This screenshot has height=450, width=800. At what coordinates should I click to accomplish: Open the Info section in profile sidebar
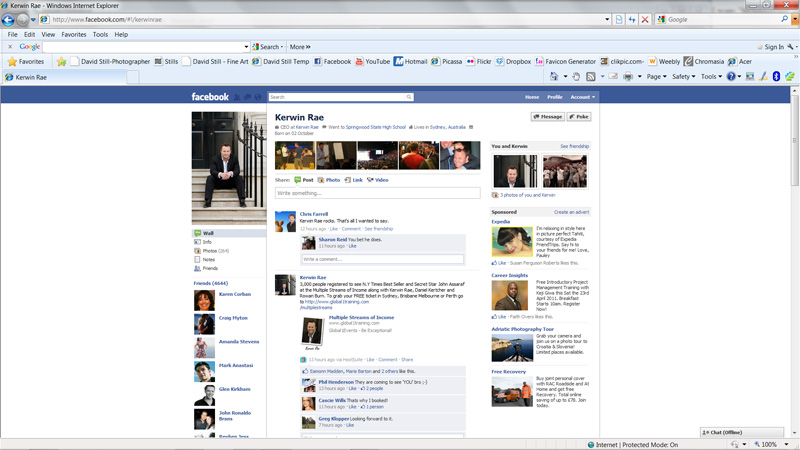click(x=207, y=242)
